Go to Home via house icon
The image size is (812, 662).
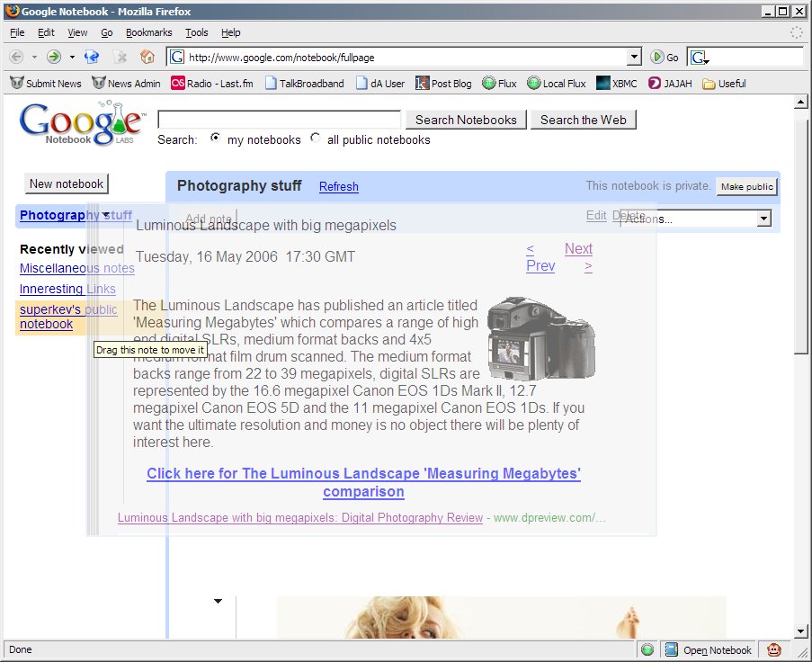tap(147, 57)
